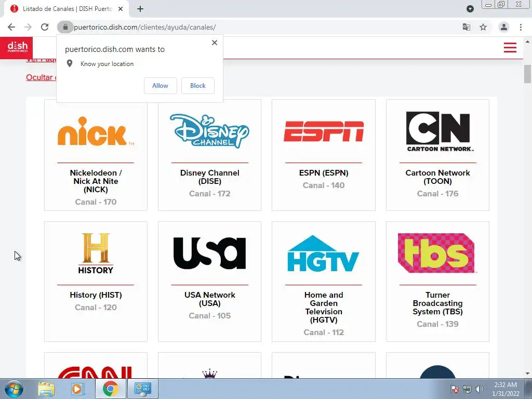Open the Windows Start button
The height and width of the screenshot is (399, 532).
14,389
